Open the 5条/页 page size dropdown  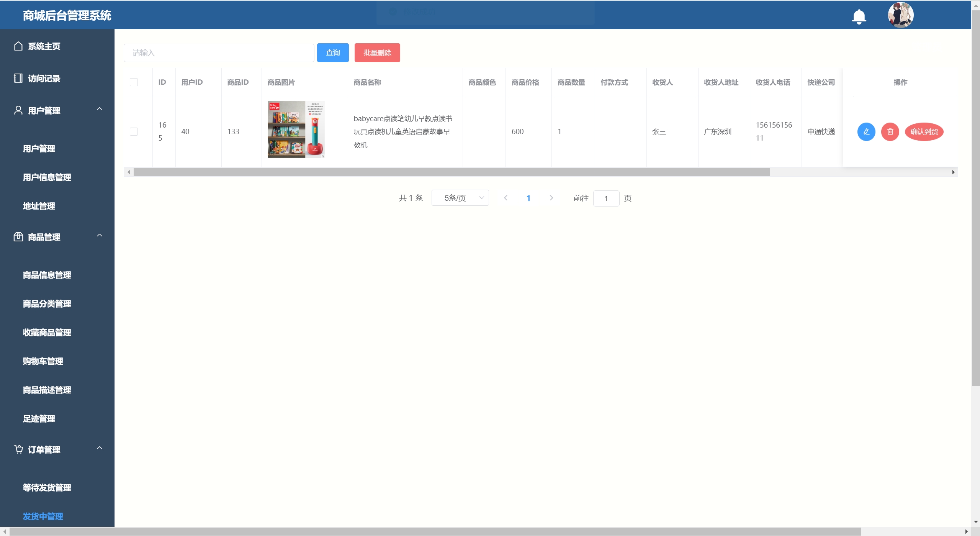(460, 198)
